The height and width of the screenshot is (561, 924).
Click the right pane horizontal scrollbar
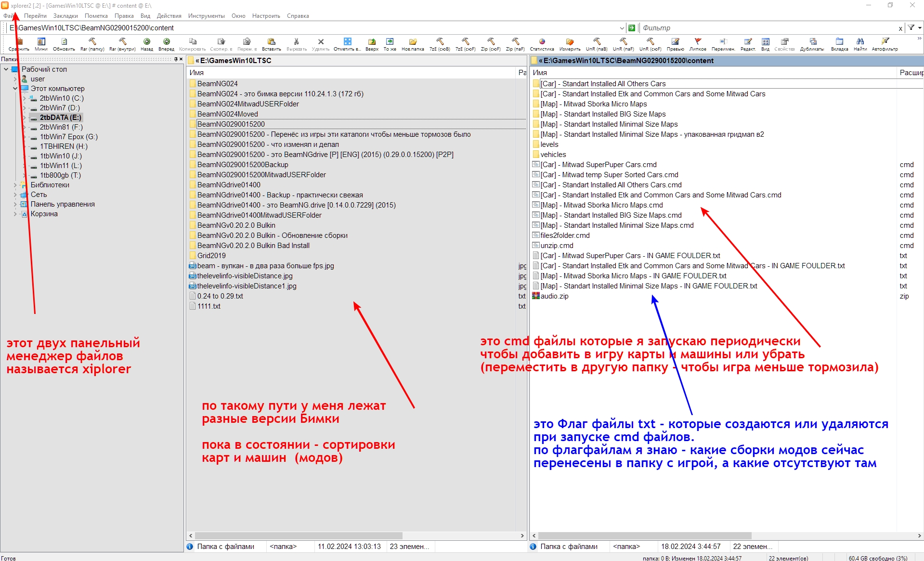[x=645, y=535]
